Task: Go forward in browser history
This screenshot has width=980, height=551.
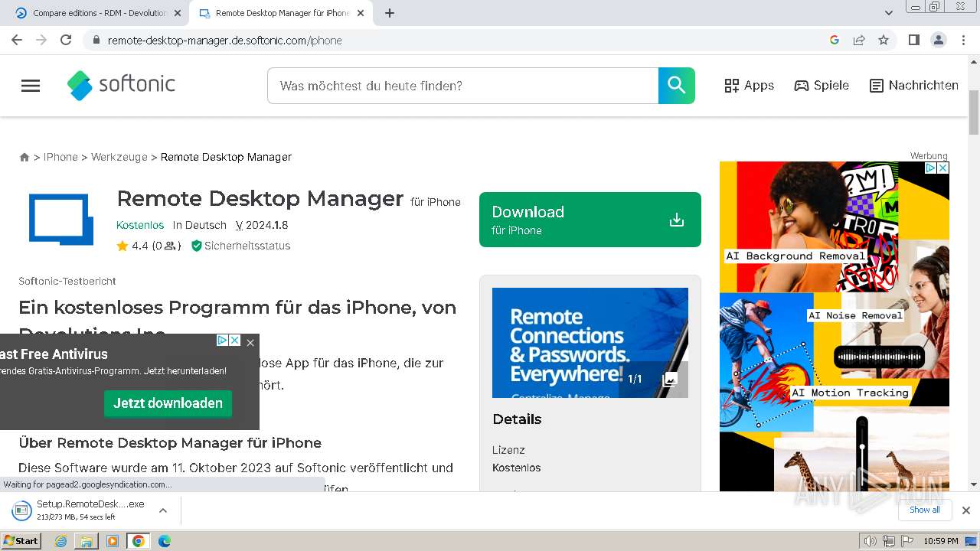Action: point(41,40)
